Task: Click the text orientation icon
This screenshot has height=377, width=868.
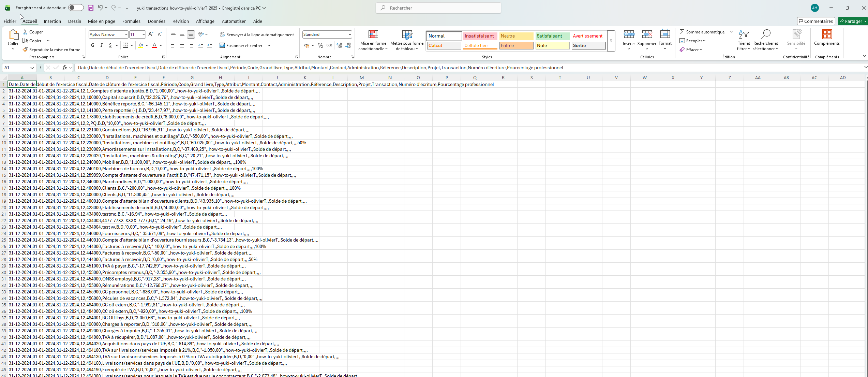Action: coord(201,34)
